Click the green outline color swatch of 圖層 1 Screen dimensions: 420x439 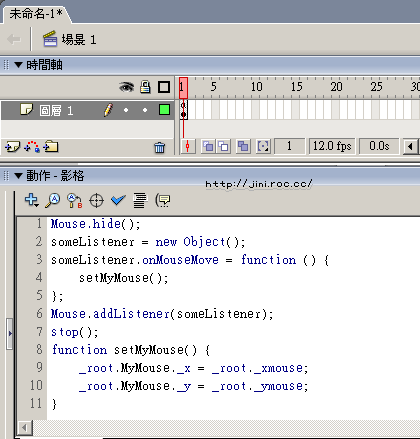click(164, 110)
